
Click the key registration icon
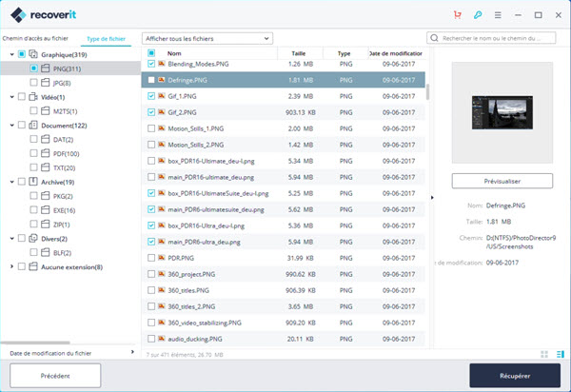478,15
